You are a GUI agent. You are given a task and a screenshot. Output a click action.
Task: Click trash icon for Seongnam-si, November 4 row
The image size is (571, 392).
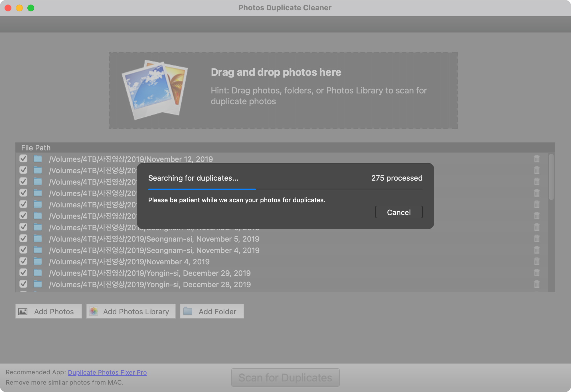(x=536, y=250)
